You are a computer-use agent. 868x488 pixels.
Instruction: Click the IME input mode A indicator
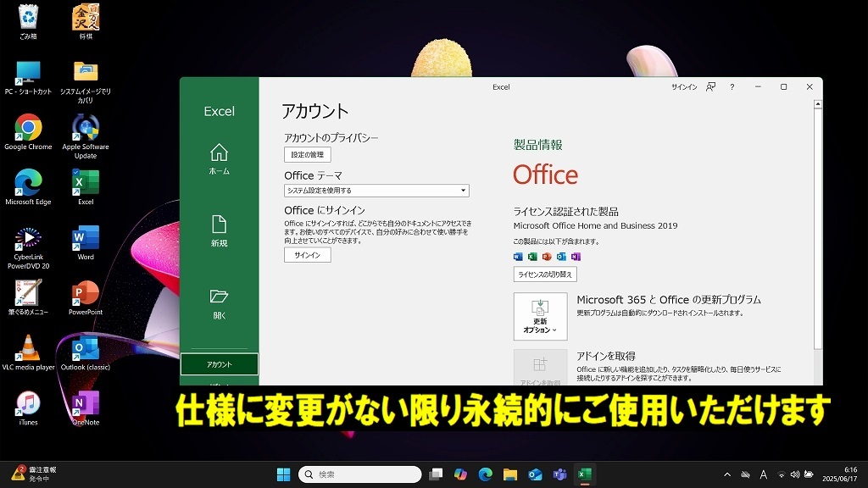click(x=764, y=474)
